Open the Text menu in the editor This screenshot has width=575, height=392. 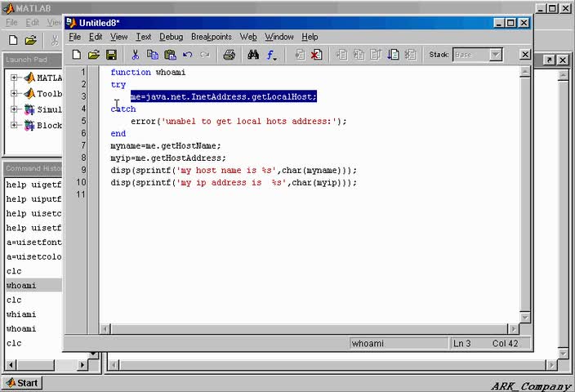pyautogui.click(x=144, y=37)
